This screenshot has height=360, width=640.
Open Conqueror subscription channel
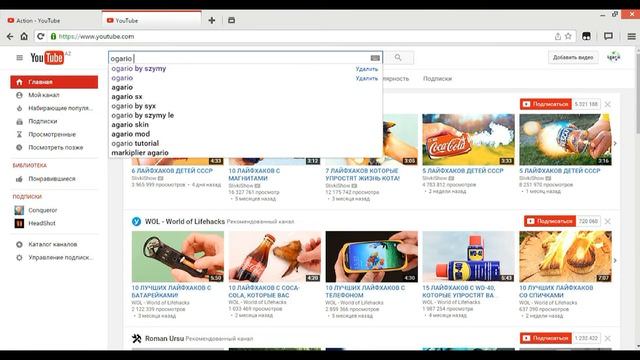click(42, 210)
